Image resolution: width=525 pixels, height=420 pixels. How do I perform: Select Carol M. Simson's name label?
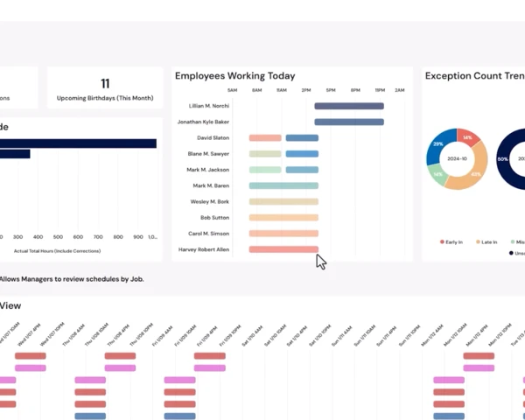point(208,234)
